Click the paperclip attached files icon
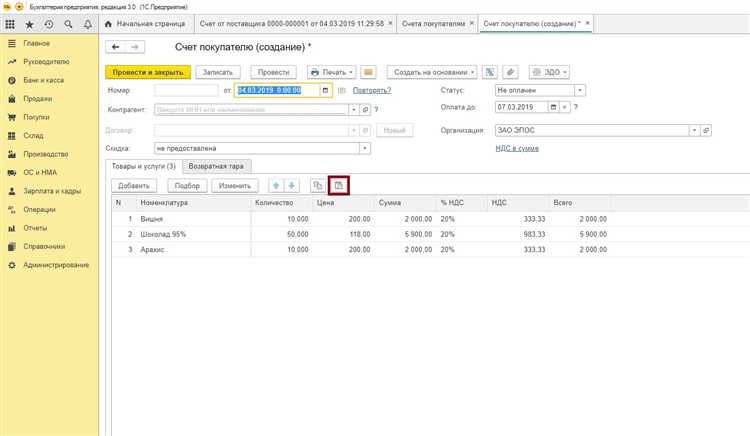Screen dimensions: 750x436 pos(510,72)
